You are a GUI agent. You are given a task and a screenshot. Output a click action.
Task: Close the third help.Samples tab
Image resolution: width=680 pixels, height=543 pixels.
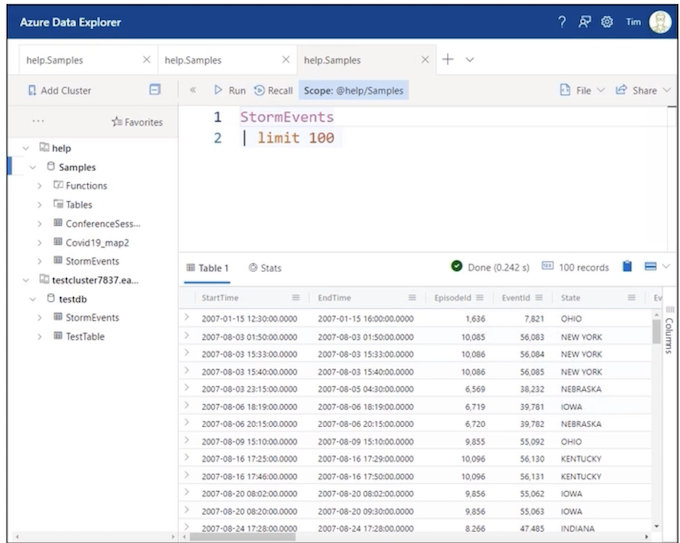point(425,59)
